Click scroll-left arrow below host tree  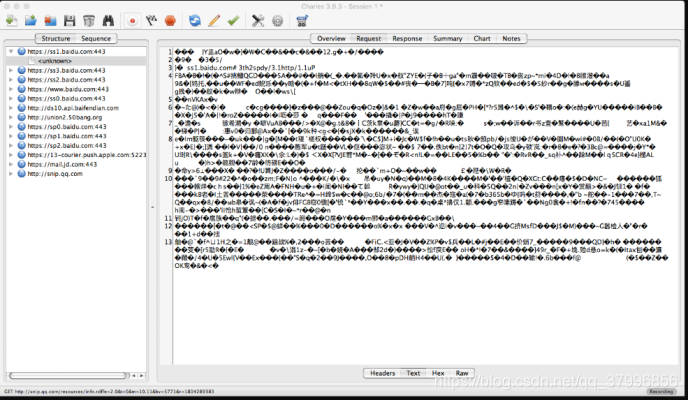[x=134, y=376]
